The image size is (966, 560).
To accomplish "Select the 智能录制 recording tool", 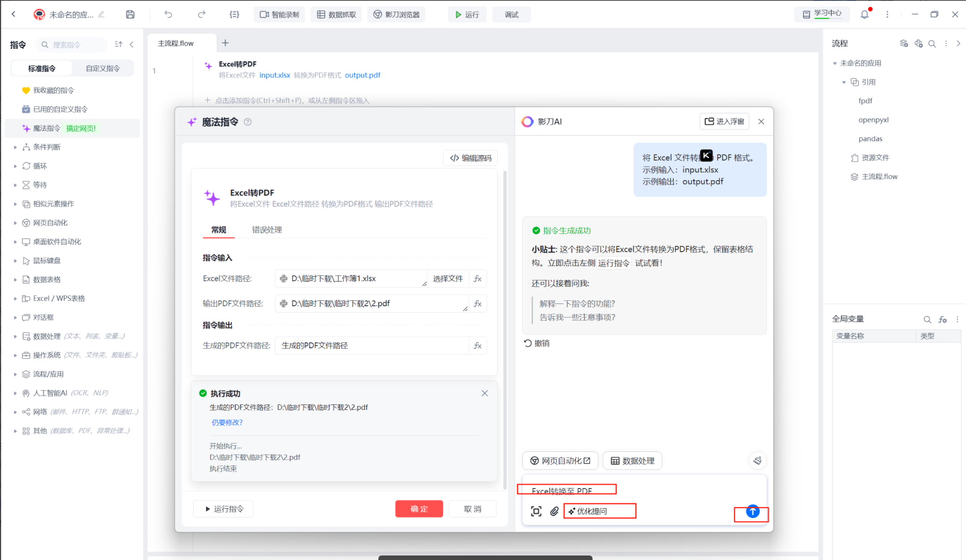I will 279,14.
